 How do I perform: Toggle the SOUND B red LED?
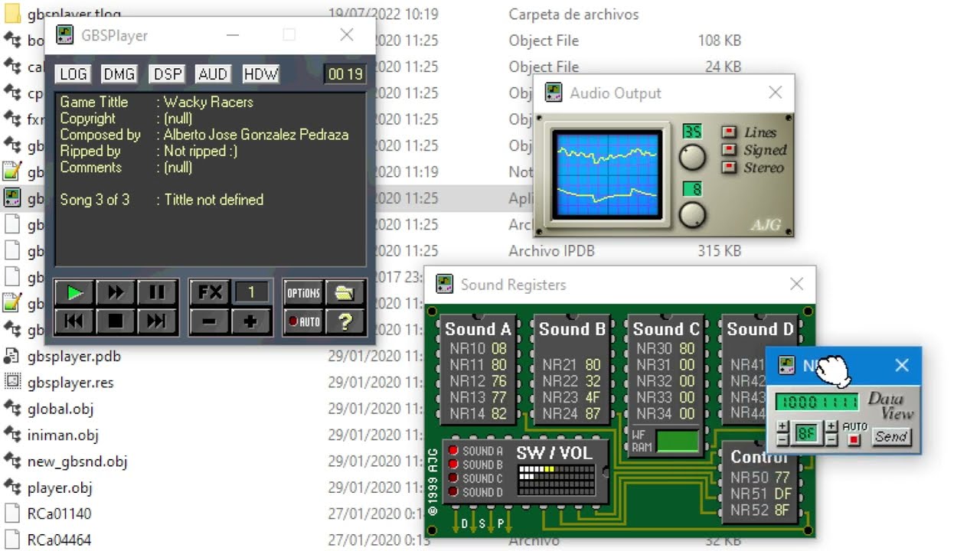tap(453, 465)
